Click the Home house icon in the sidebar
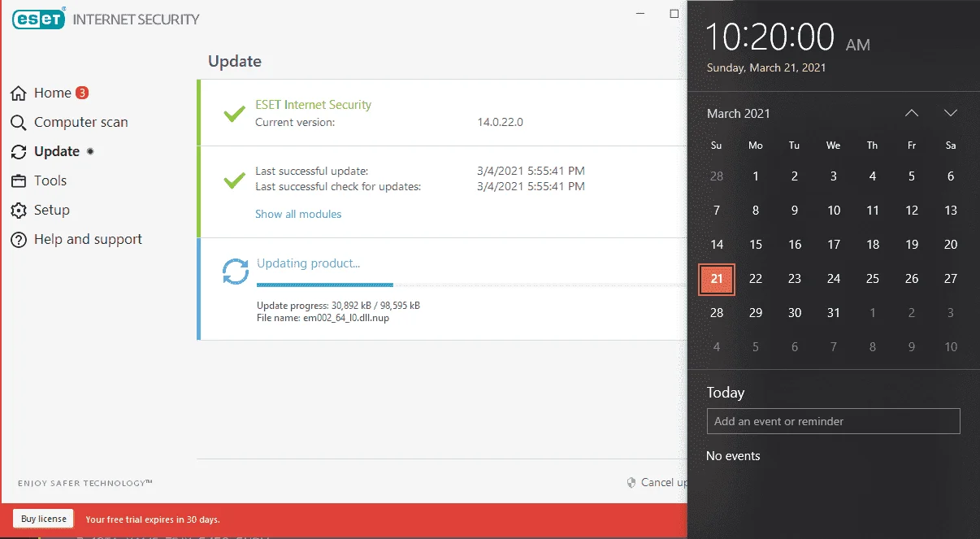 pyautogui.click(x=19, y=93)
